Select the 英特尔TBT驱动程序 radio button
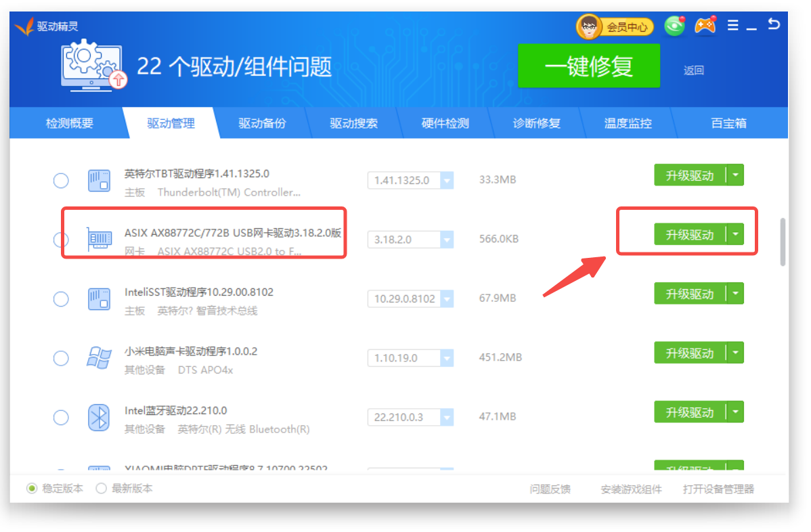 coord(61,181)
